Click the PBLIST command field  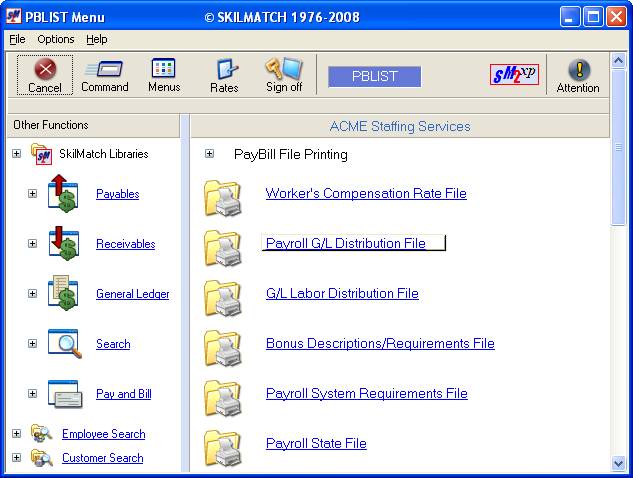click(x=374, y=77)
